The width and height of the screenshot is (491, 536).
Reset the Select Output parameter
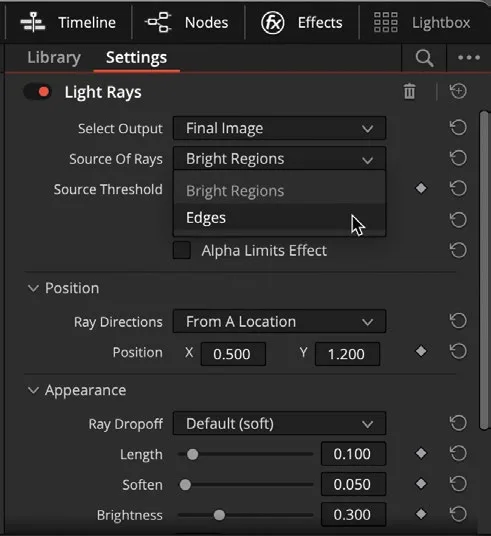458,128
